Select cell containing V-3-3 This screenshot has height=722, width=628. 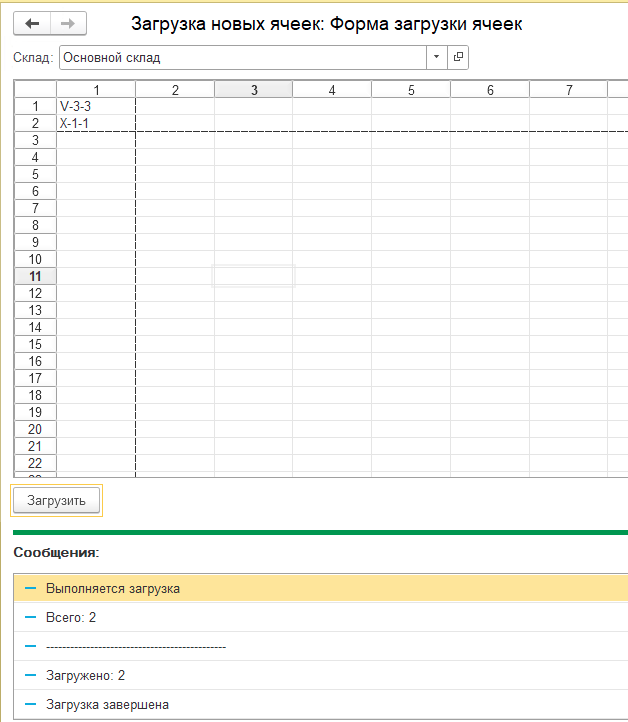tap(96, 106)
